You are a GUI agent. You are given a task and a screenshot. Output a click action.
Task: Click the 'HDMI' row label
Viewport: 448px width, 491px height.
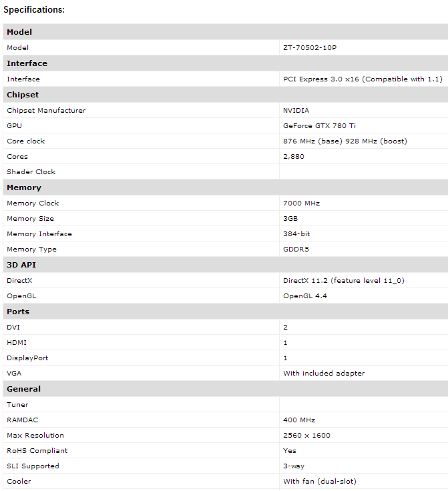[x=17, y=342]
